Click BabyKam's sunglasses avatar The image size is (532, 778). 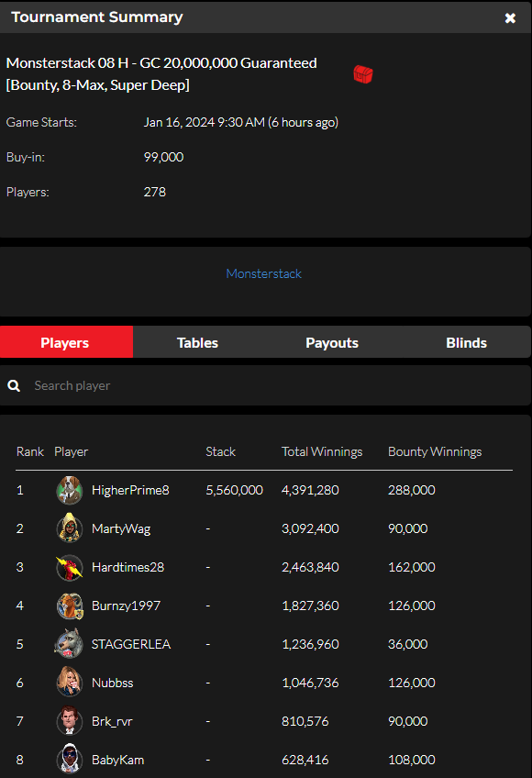coord(69,760)
